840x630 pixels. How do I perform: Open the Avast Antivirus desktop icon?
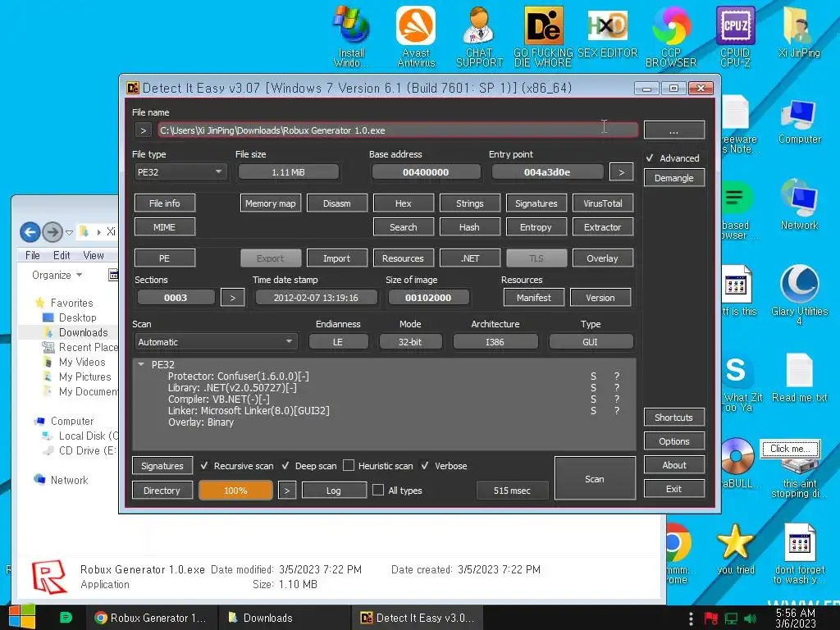(416, 36)
